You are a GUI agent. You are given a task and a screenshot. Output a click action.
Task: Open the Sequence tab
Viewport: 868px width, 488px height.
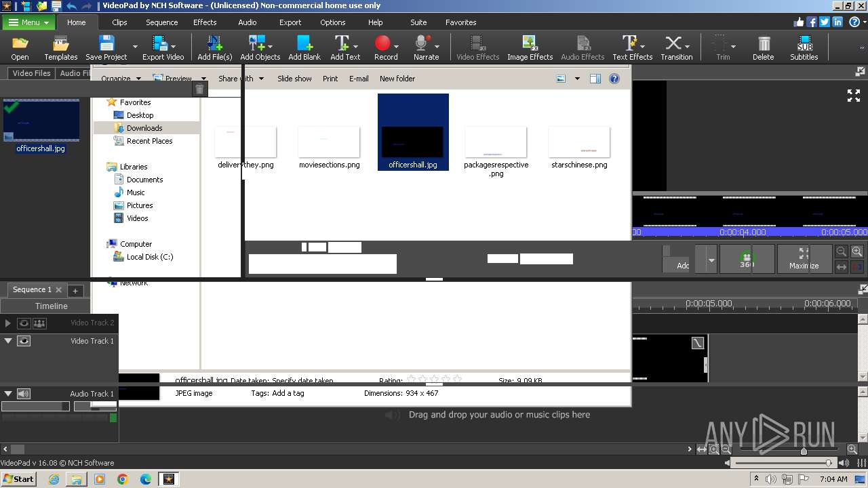161,22
